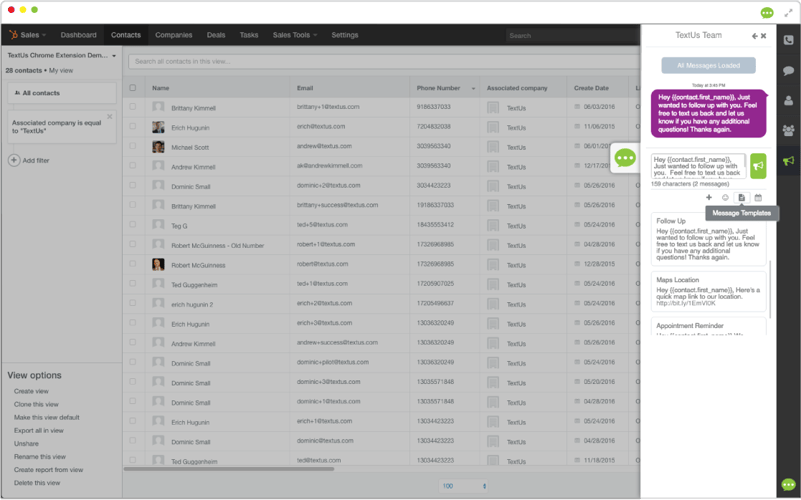Open the schedule calendar icon
The image size is (801, 500).
[758, 198]
